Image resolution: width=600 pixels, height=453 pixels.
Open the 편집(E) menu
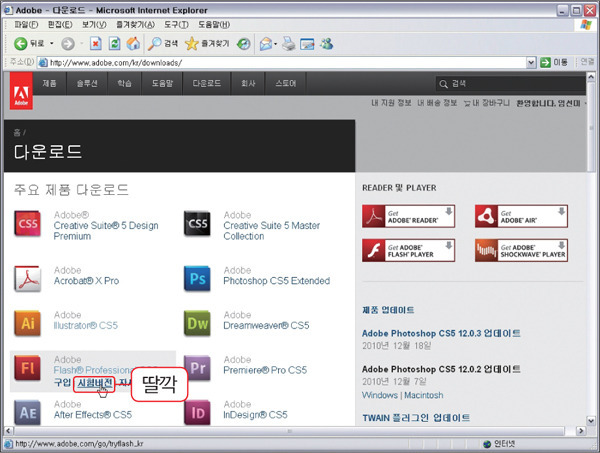(x=60, y=25)
